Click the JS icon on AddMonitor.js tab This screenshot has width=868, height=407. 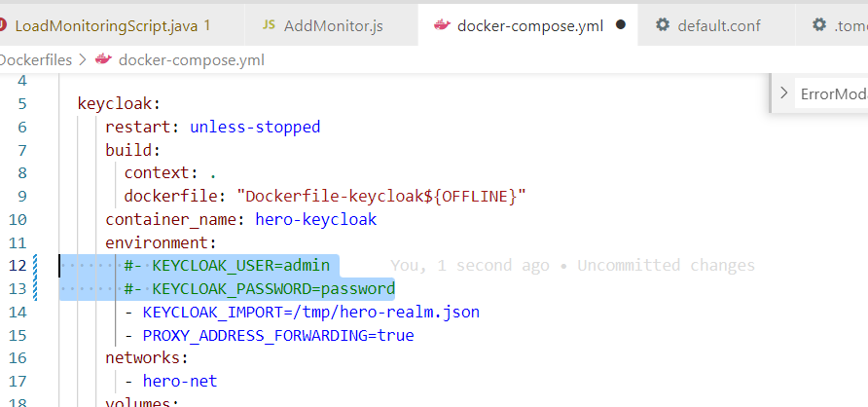click(269, 25)
